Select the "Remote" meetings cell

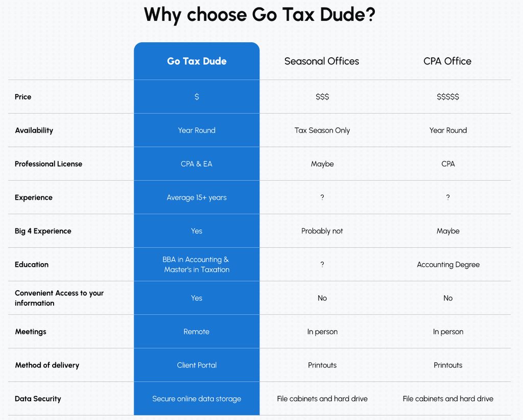pos(197,332)
